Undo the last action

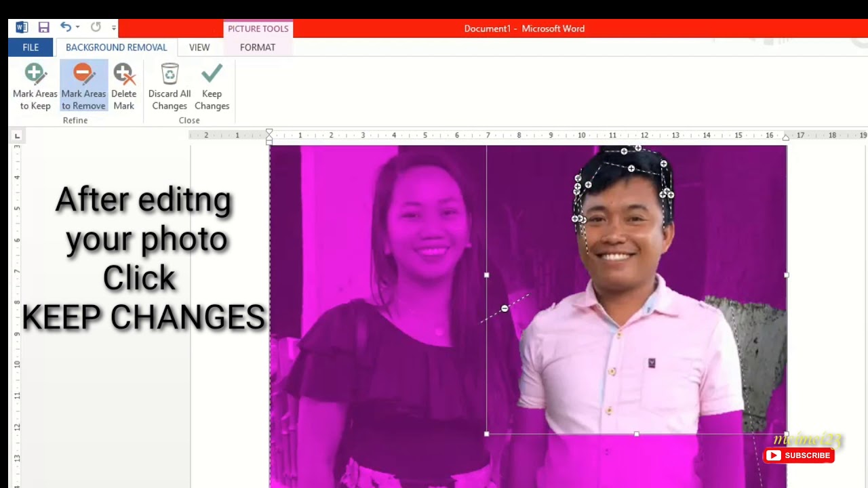(x=65, y=27)
